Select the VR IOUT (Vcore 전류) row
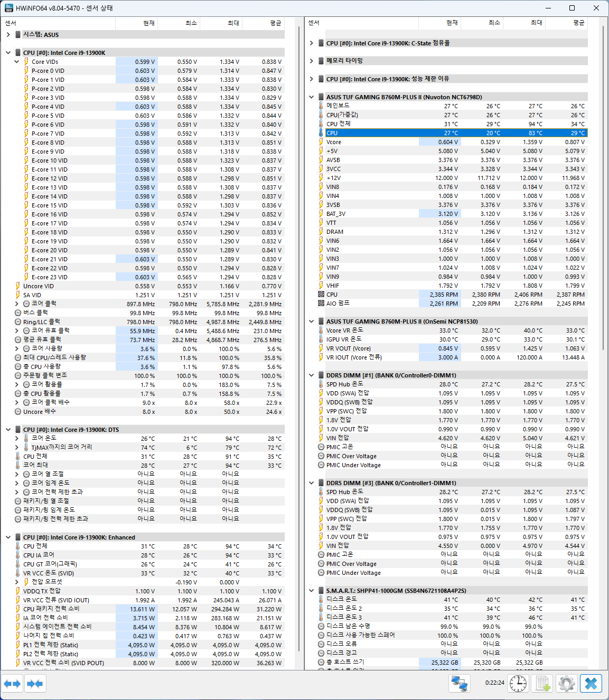 click(x=452, y=357)
